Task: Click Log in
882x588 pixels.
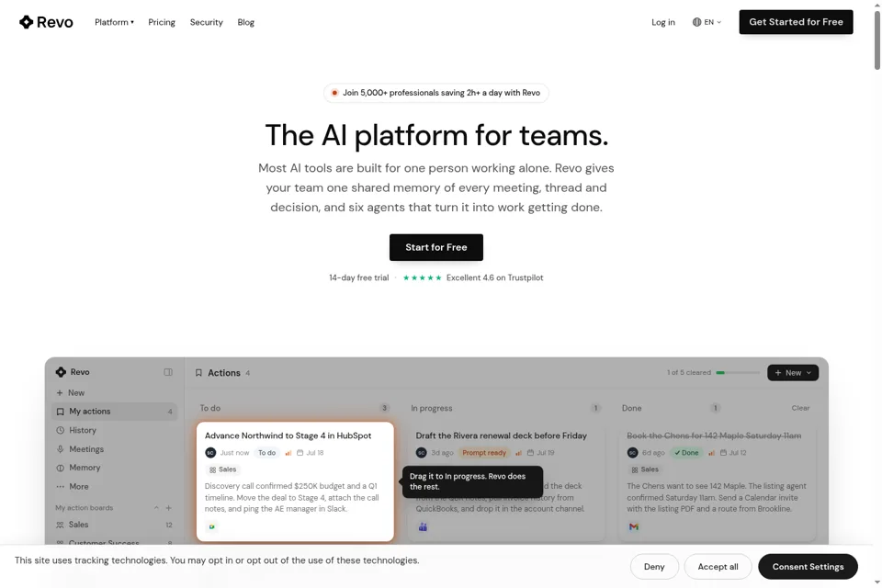Action: point(663,22)
